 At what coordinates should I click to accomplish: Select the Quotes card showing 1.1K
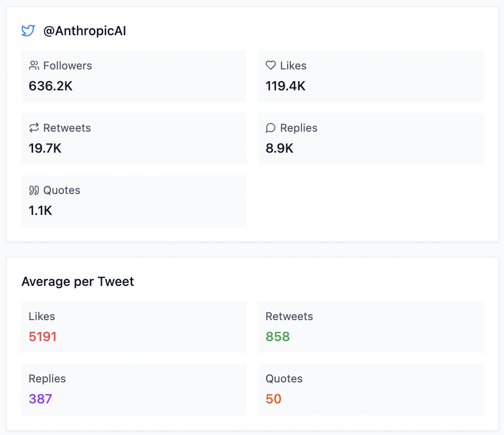click(x=134, y=201)
